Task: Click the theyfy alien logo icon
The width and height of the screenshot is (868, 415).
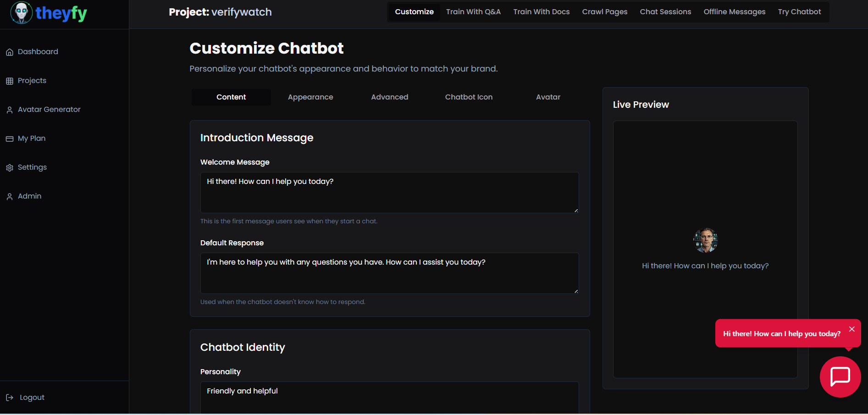Action: (x=21, y=13)
